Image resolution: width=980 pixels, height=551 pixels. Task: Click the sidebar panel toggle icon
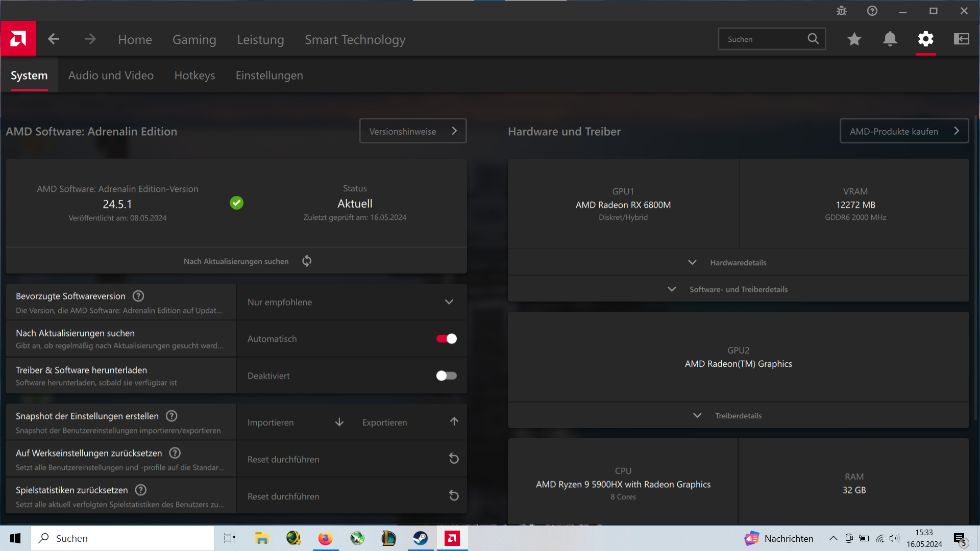point(961,39)
